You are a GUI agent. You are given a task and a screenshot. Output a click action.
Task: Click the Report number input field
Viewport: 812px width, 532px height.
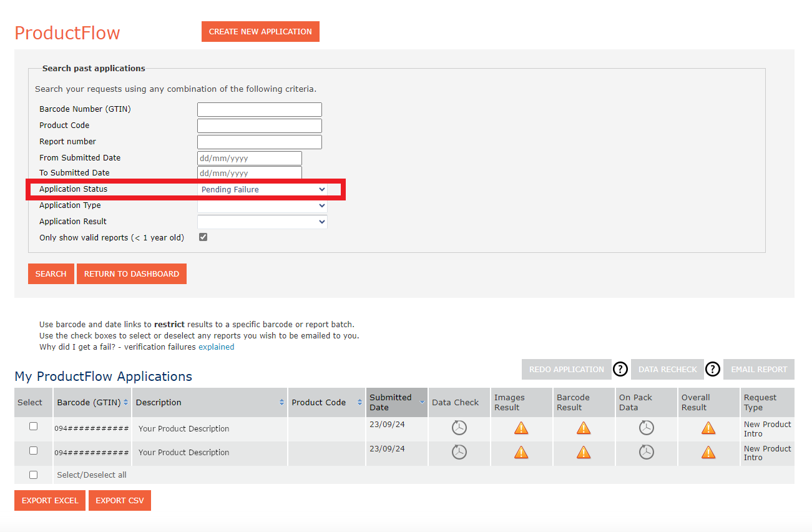(260, 142)
